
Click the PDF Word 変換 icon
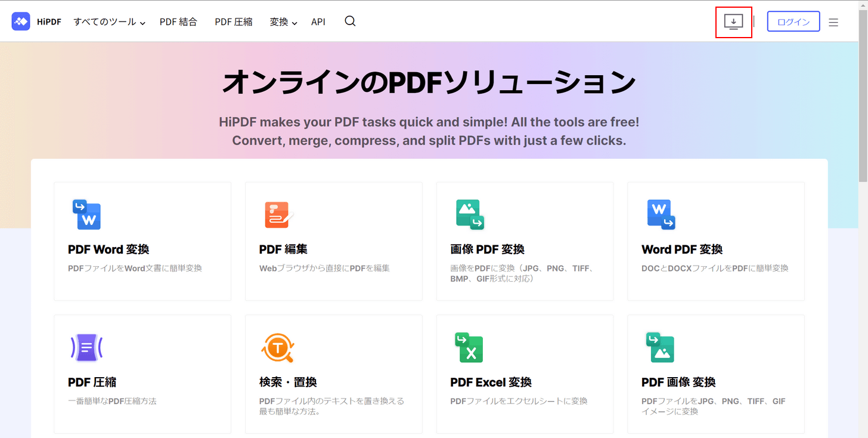(x=87, y=214)
